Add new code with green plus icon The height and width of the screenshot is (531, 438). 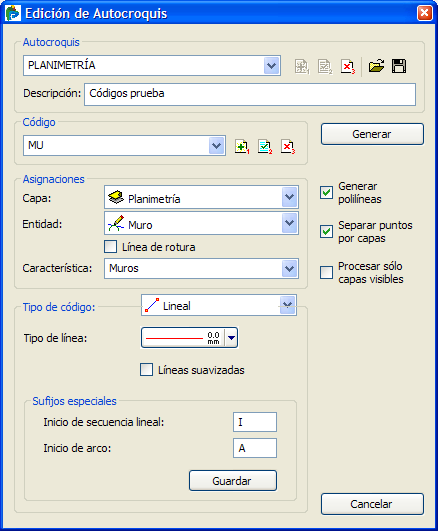click(x=242, y=146)
